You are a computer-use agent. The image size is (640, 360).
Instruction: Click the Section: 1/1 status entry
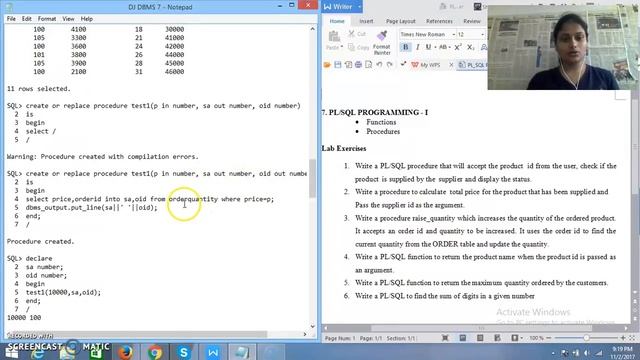coord(401,338)
